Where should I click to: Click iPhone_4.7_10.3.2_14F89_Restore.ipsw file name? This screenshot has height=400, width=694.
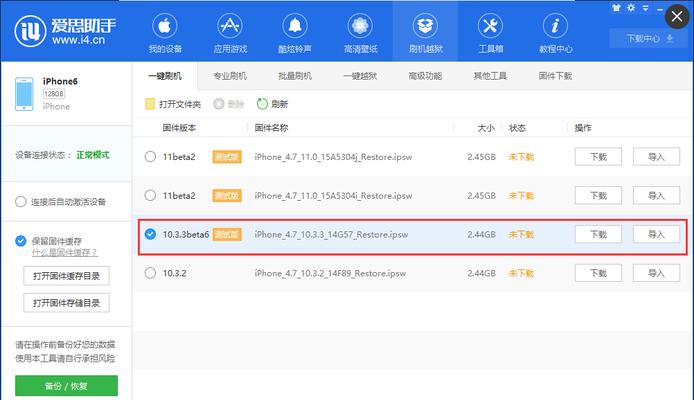pyautogui.click(x=330, y=273)
